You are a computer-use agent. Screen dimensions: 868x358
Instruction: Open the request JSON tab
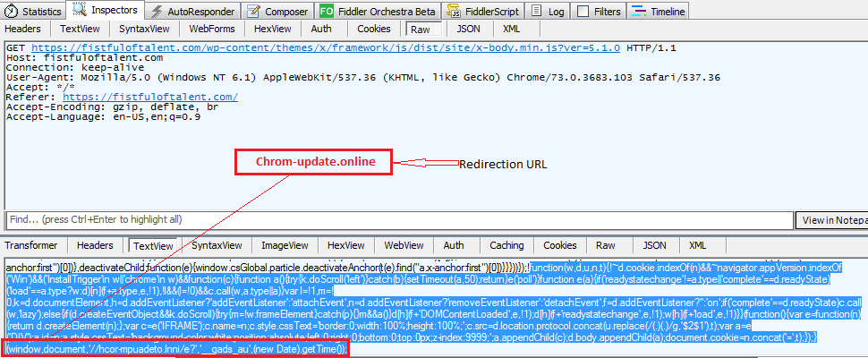(468, 30)
